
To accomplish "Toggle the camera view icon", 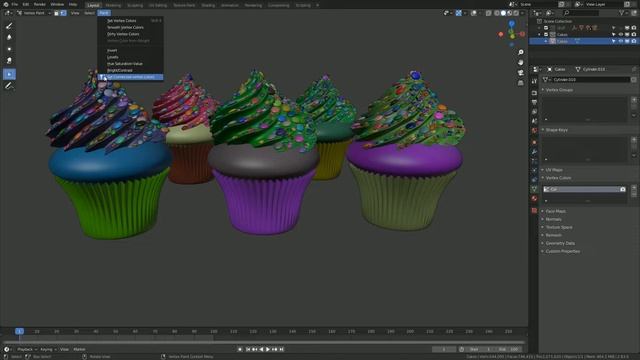I will pos(521,73).
